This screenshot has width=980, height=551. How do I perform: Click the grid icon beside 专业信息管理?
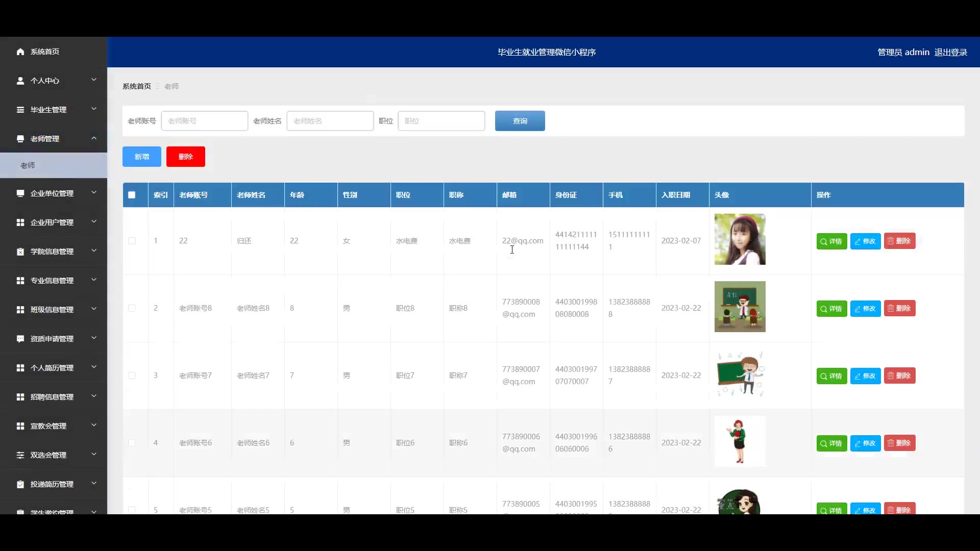pos(20,281)
